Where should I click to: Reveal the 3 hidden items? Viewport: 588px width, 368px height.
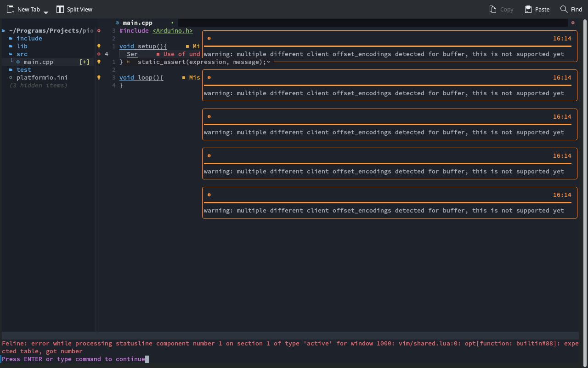38,85
